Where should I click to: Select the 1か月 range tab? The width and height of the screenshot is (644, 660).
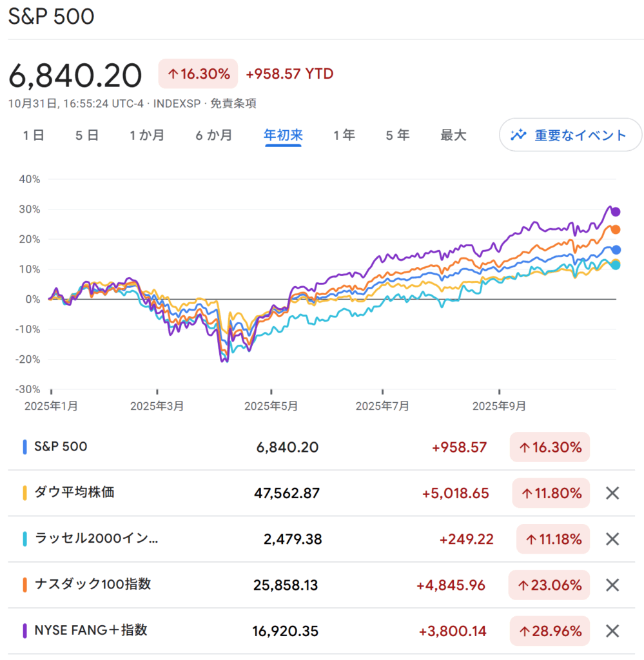(x=147, y=135)
